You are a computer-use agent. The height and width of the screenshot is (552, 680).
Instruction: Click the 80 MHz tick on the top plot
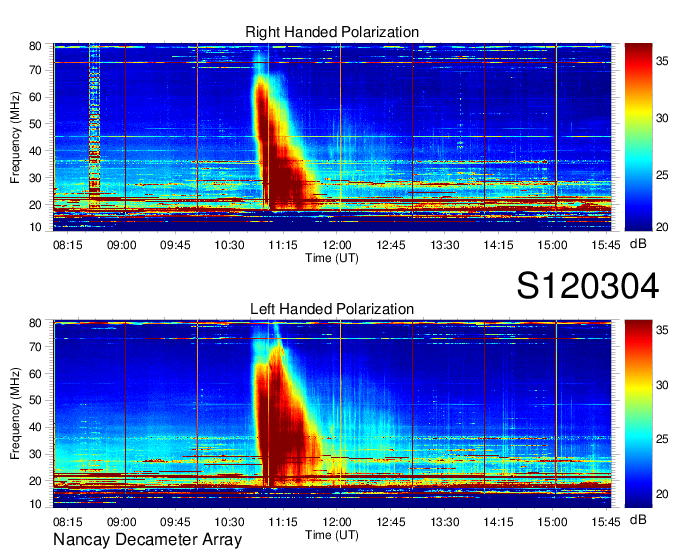click(x=35, y=46)
